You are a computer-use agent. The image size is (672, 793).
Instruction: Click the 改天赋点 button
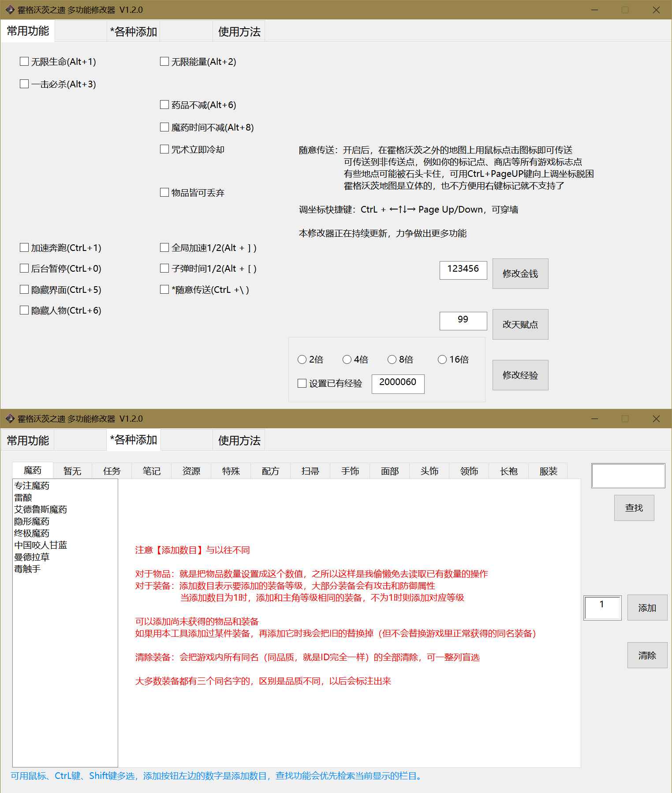[520, 325]
